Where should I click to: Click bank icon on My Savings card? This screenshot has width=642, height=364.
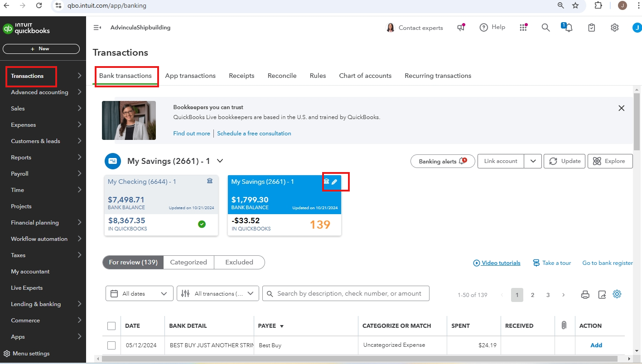tap(326, 182)
